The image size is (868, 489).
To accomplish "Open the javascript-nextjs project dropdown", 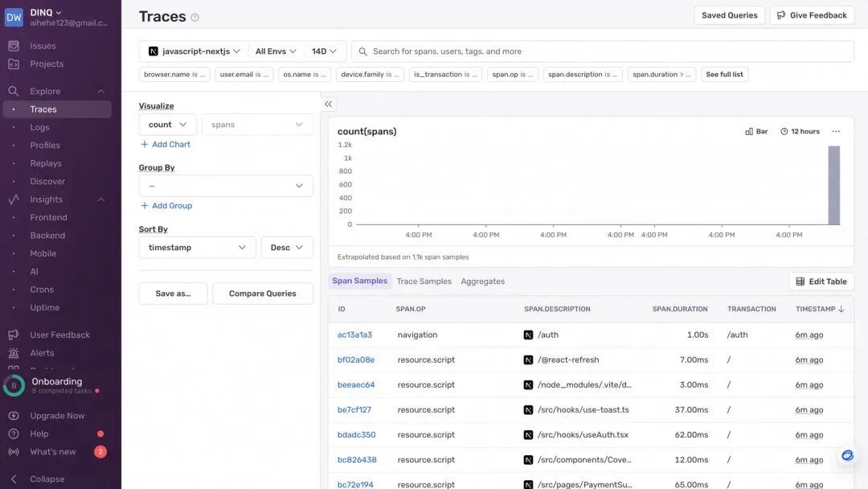I will (x=194, y=51).
